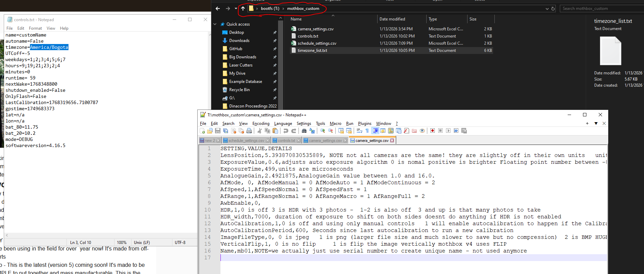
Task: Toggle the indent guide toolbar button
Action: [x=375, y=131]
